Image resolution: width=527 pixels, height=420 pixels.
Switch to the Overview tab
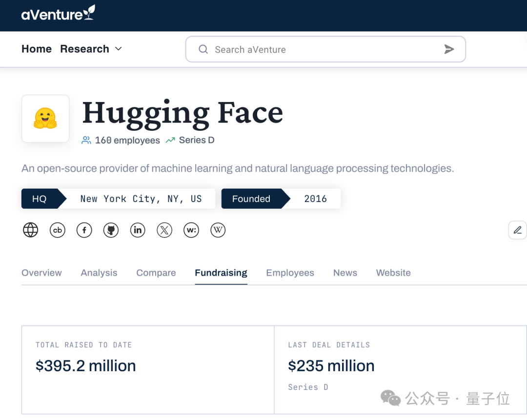tap(41, 273)
